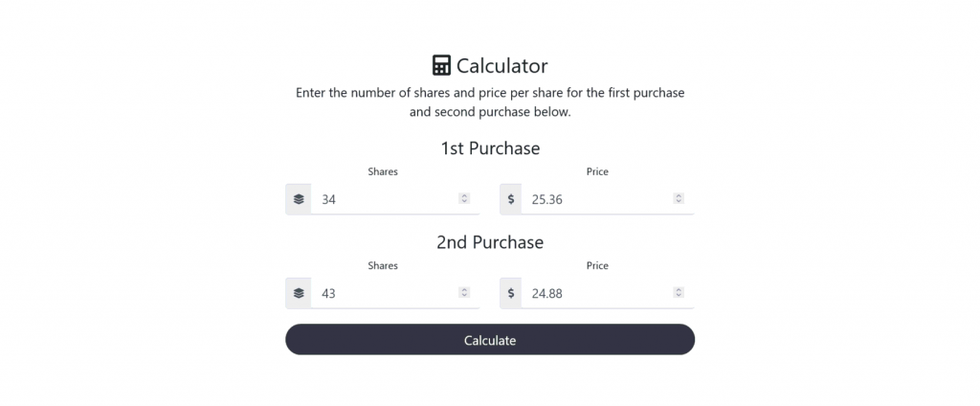Click the dollar icon for 2nd Purchase price

pos(511,293)
